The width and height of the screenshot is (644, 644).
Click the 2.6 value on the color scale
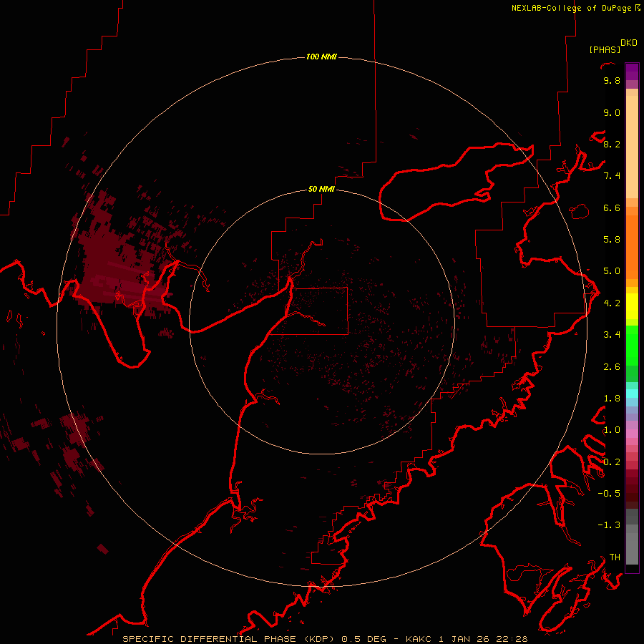[x=612, y=367]
